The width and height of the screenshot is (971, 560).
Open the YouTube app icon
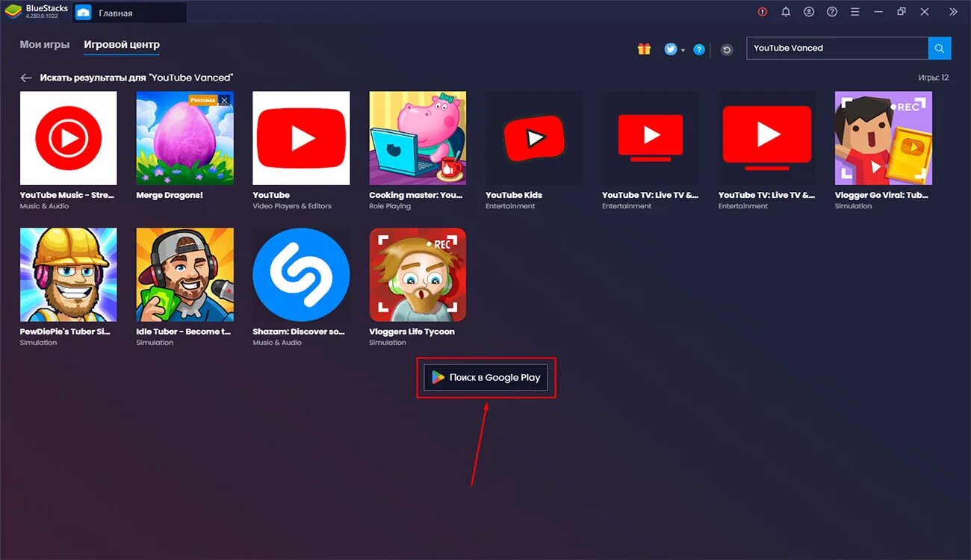coord(301,138)
